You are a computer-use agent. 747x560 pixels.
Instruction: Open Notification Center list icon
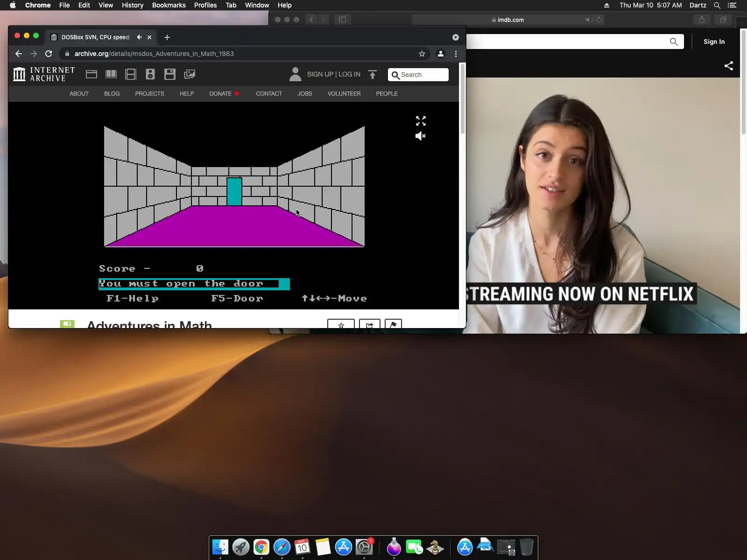point(732,5)
